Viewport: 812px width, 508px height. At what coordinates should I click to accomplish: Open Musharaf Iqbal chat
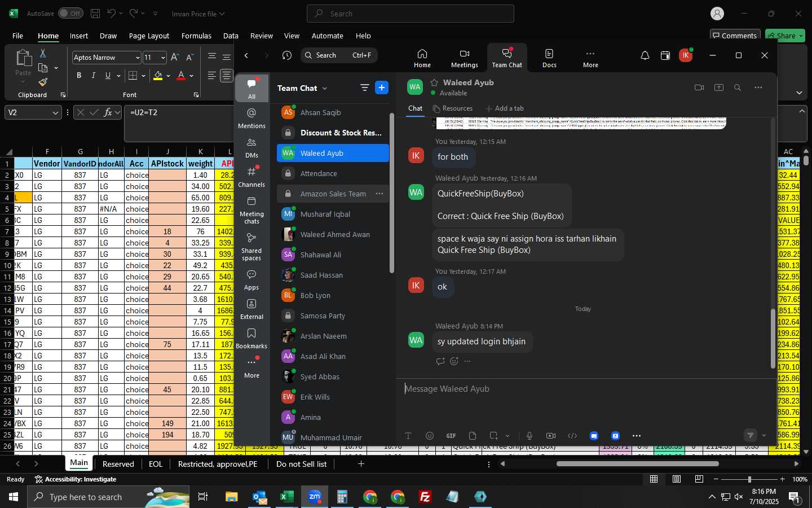point(333,214)
